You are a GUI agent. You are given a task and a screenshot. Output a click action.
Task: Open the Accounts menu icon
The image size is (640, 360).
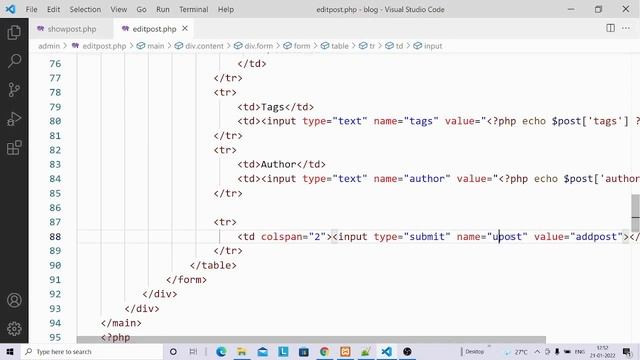point(14,300)
